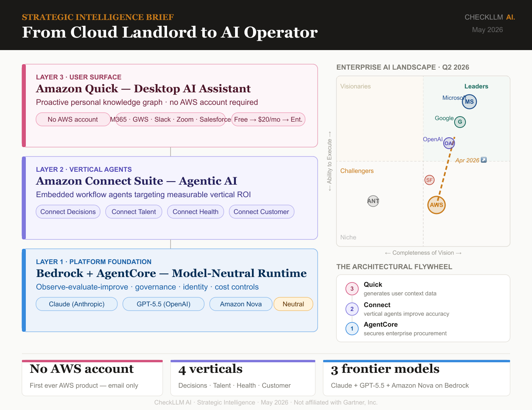Click flywheel step 3 circle for Quick
Screen dimensions: 532x410
(352, 289)
